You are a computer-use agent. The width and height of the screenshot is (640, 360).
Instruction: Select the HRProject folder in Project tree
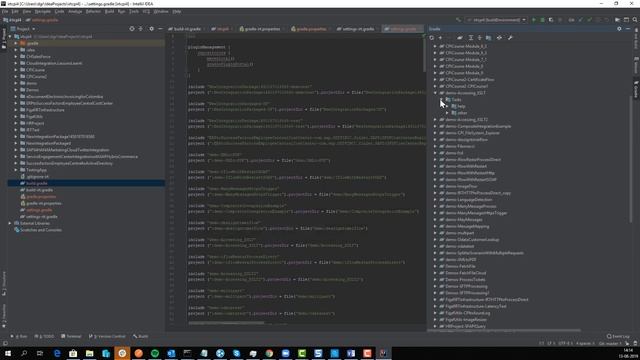[x=35, y=123]
